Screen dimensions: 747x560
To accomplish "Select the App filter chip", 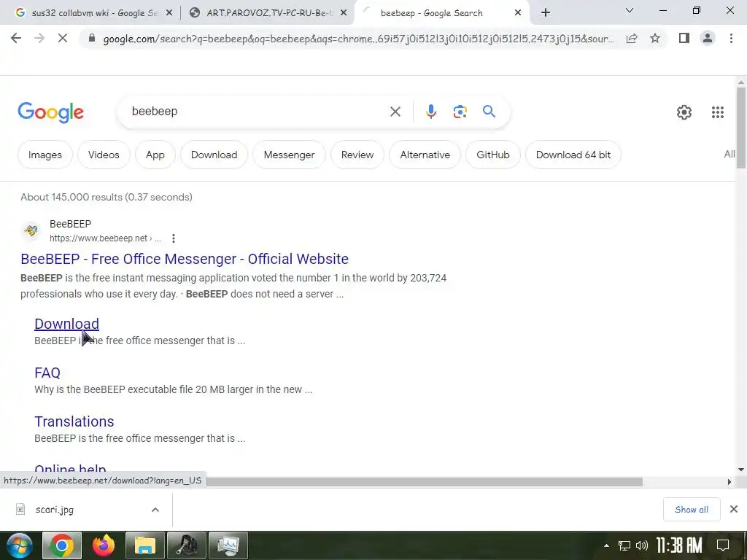I will (x=155, y=155).
